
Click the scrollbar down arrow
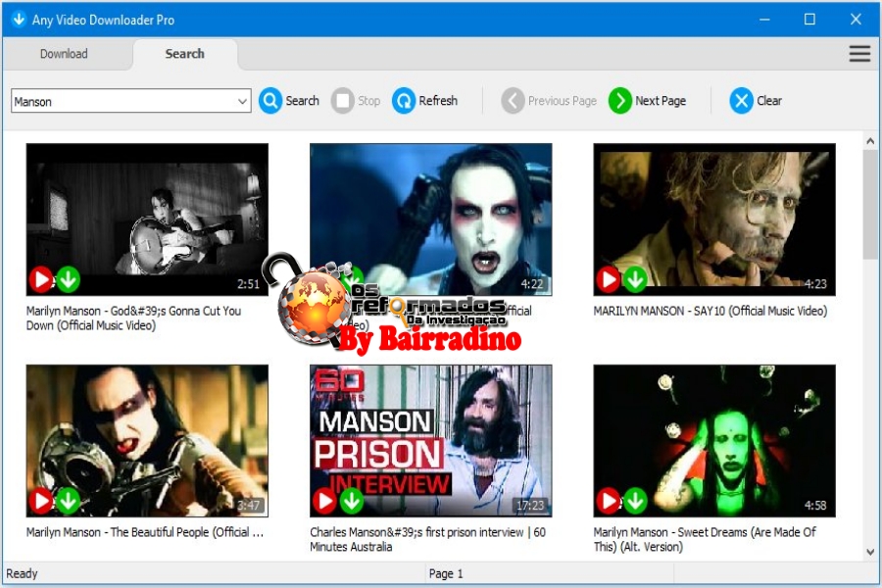870,552
